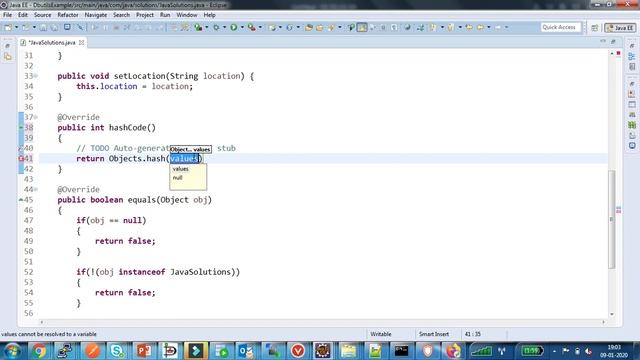The image size is (640, 360).
Task: Click the 'Smart Insert' status bar entry
Action: [433, 334]
